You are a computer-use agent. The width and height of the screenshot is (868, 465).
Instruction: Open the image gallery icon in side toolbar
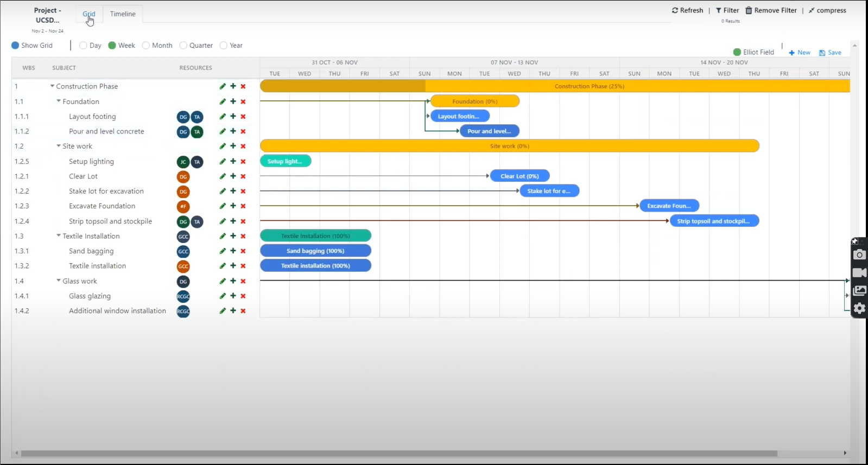point(859,291)
